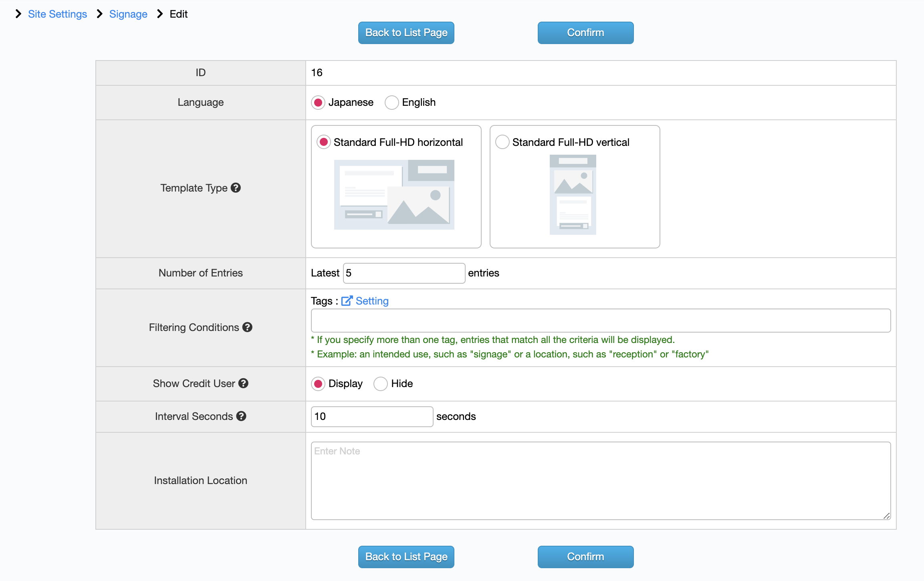The image size is (924, 581).
Task: Choose Standard Full-HD vertical template
Action: click(x=502, y=142)
